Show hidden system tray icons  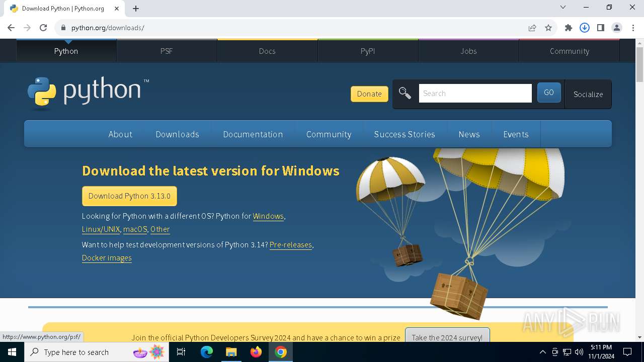pyautogui.click(x=542, y=352)
